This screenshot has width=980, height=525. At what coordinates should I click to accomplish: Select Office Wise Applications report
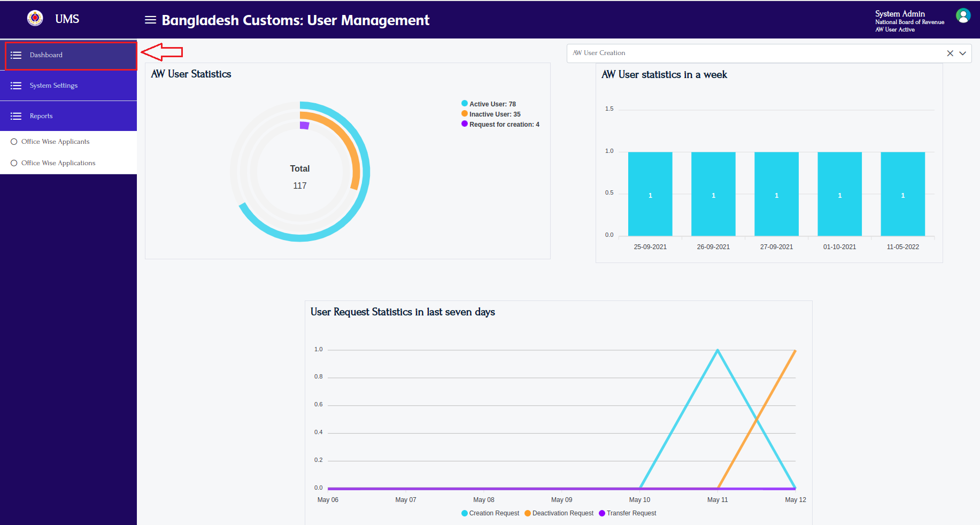tap(68, 163)
